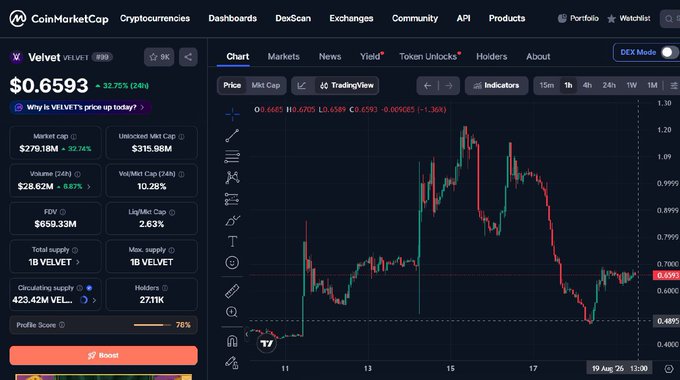680x380 pixels.
Task: Click the lock drawings pencil icon
Action: [232, 362]
